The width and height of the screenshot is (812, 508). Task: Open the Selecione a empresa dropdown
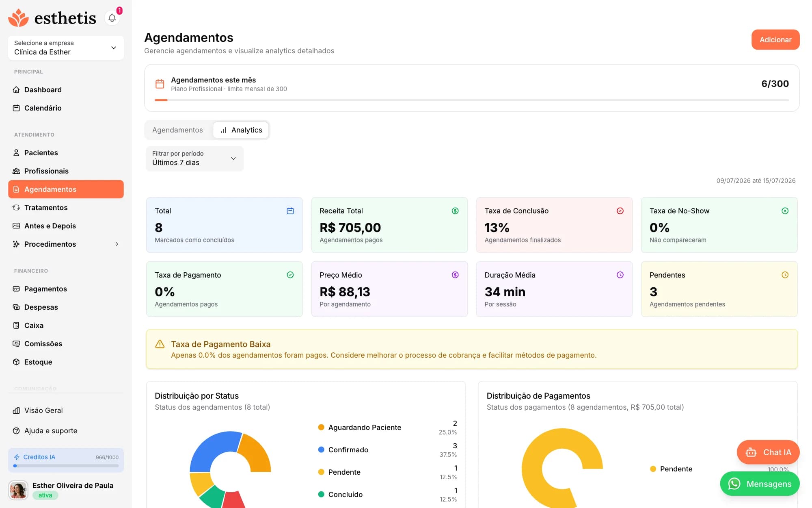66,48
